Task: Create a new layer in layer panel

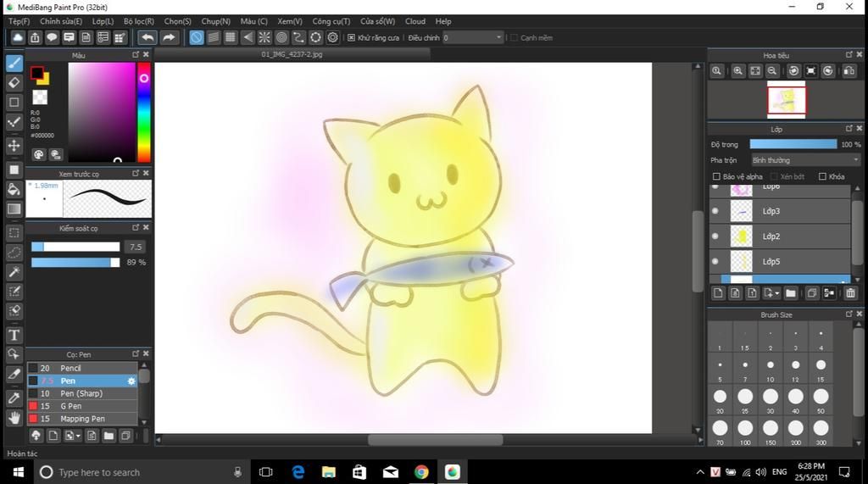Action: pos(718,293)
